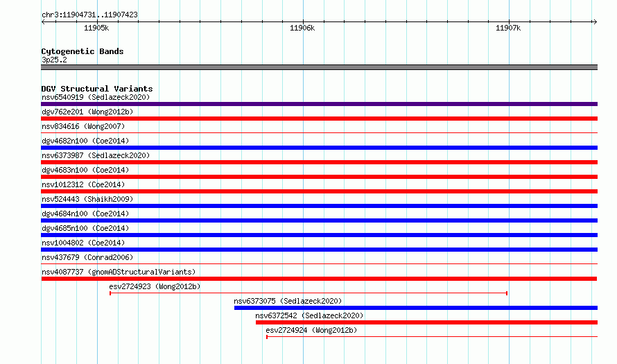
Task: Select the red dgv4683n100 variant bar
Action: click(x=319, y=177)
